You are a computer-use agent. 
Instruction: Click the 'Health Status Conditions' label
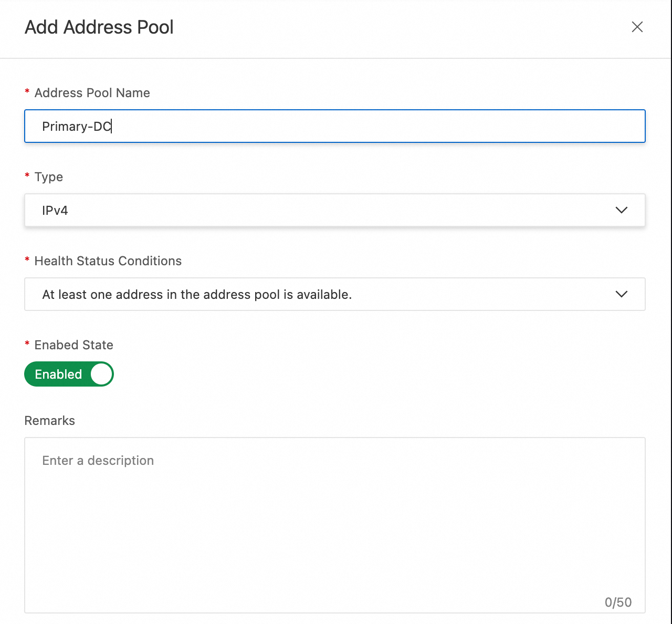[x=108, y=261]
